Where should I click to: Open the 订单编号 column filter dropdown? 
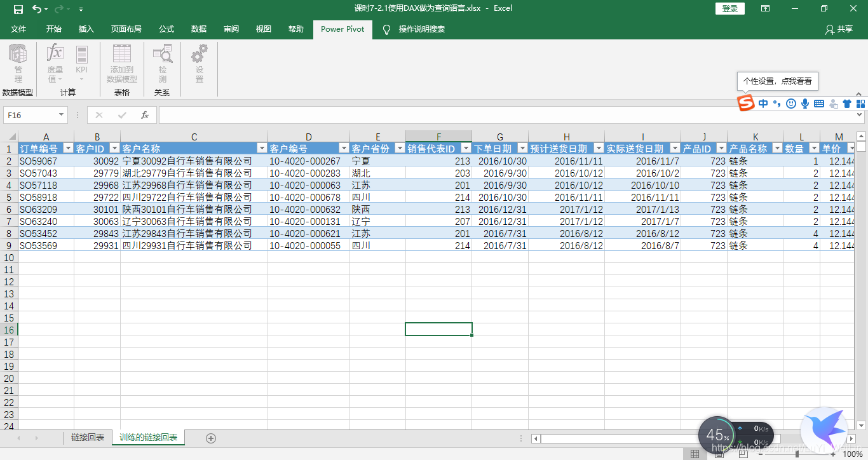coord(69,149)
